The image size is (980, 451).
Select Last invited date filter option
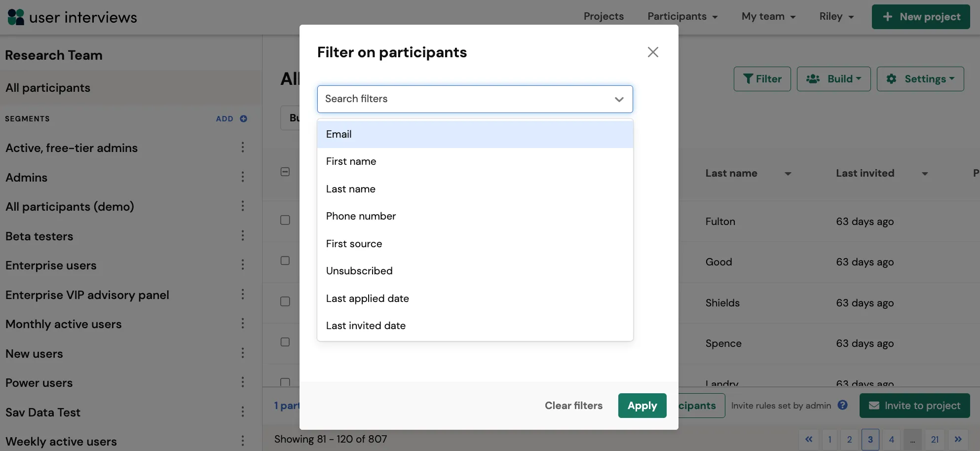(475, 326)
